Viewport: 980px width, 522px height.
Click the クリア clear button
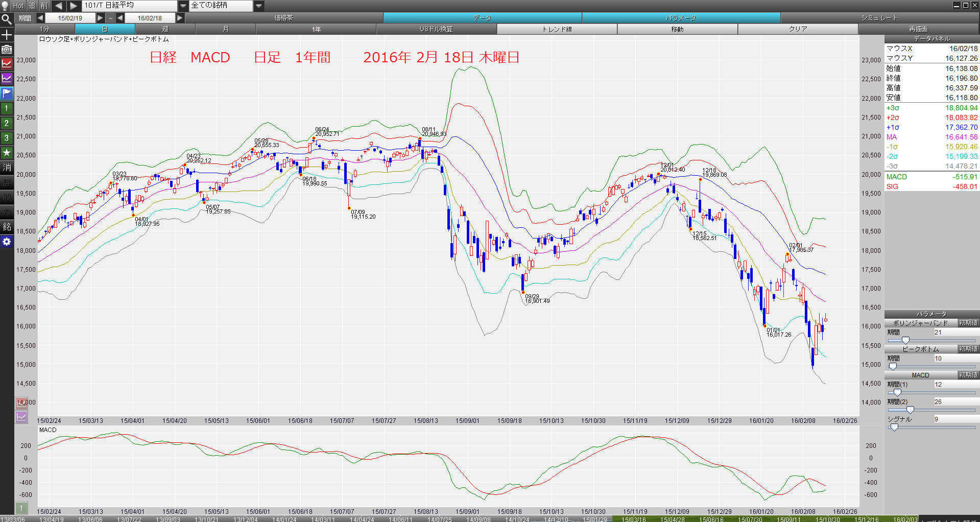(798, 29)
